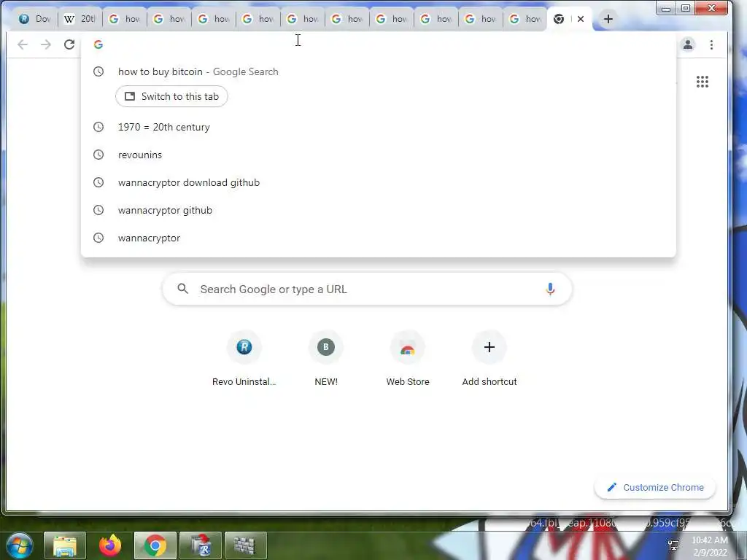The image size is (747, 560).
Task: Open the NEW! shortcut tile
Action: (x=326, y=359)
